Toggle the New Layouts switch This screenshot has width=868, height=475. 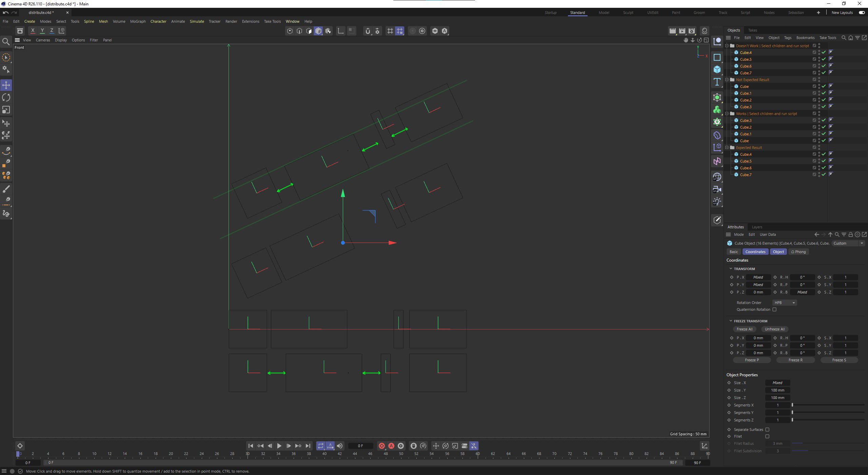pos(862,13)
